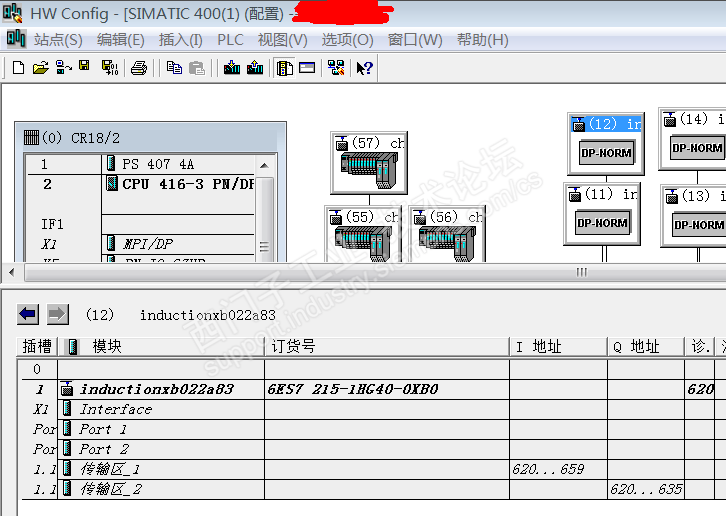Click the Copy toolbar icon
726x516 pixels.
pyautogui.click(x=174, y=68)
